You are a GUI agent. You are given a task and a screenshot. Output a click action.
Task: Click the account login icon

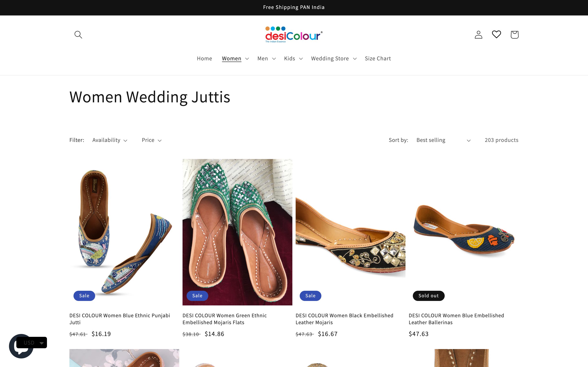click(x=478, y=34)
